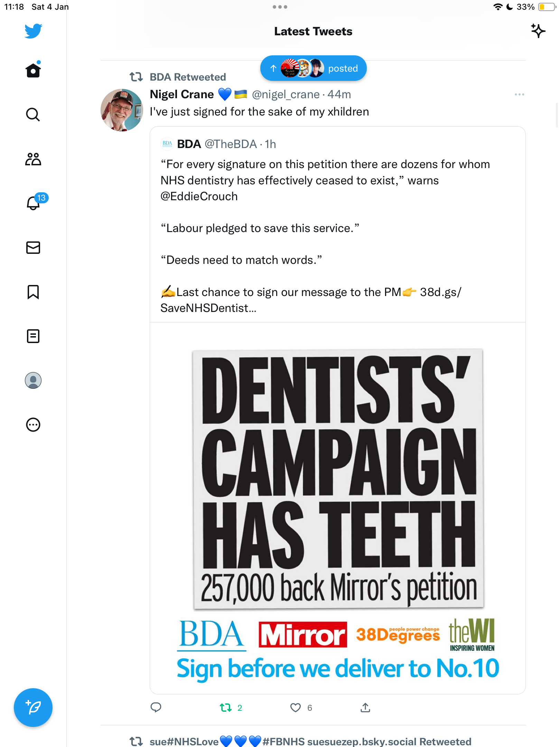Open the Search magnifier in sidebar
The width and height of the screenshot is (560, 747).
pyautogui.click(x=33, y=114)
